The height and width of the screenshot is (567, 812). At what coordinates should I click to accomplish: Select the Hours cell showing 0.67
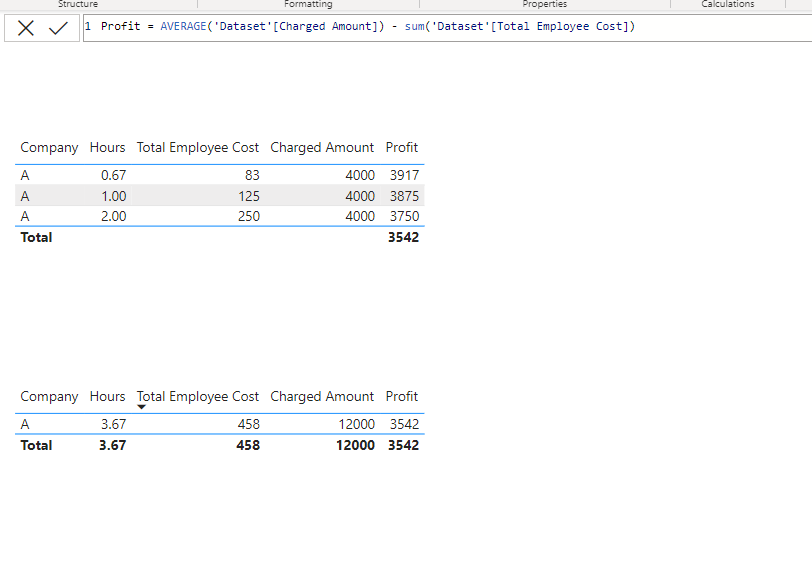click(x=113, y=176)
